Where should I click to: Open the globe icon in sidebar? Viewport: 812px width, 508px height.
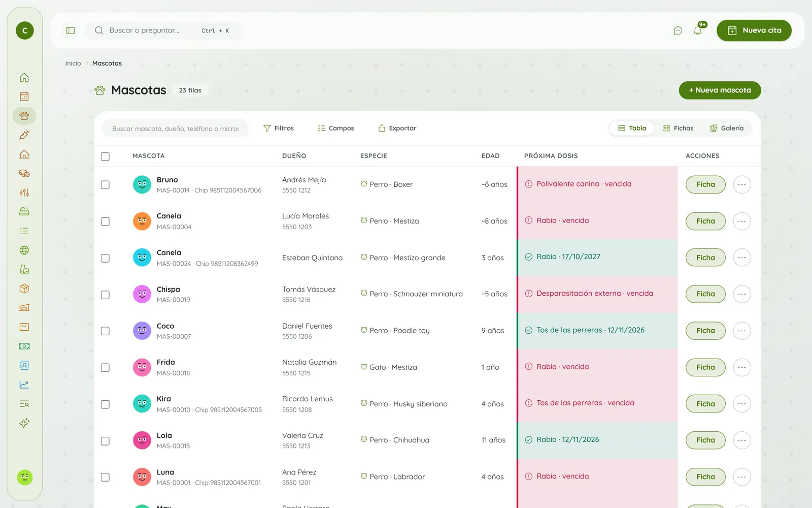pyautogui.click(x=24, y=250)
